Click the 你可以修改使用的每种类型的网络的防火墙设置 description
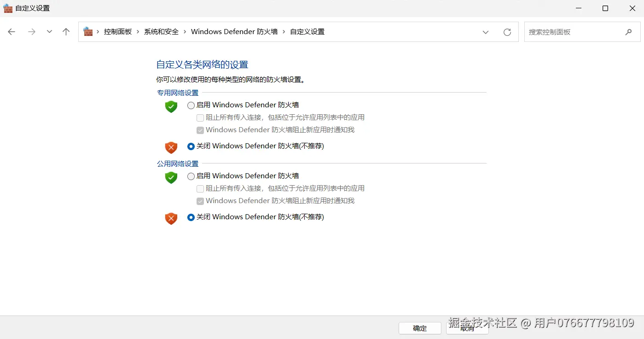644x339 pixels. [230, 80]
